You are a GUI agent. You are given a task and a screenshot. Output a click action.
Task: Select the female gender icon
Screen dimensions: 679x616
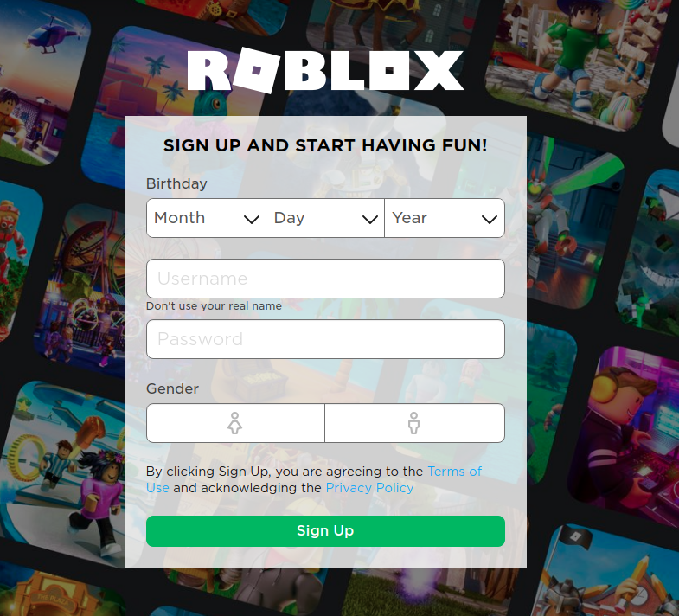point(235,423)
